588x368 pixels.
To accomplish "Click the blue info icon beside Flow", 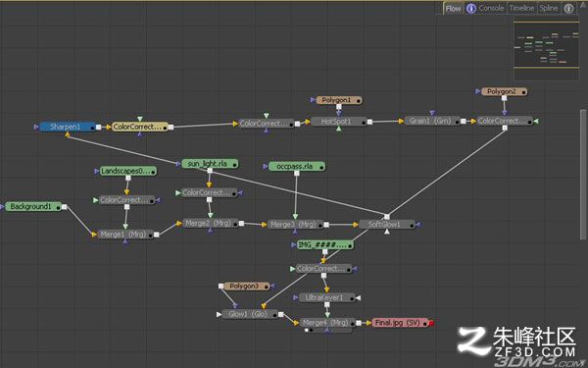I will [471, 8].
